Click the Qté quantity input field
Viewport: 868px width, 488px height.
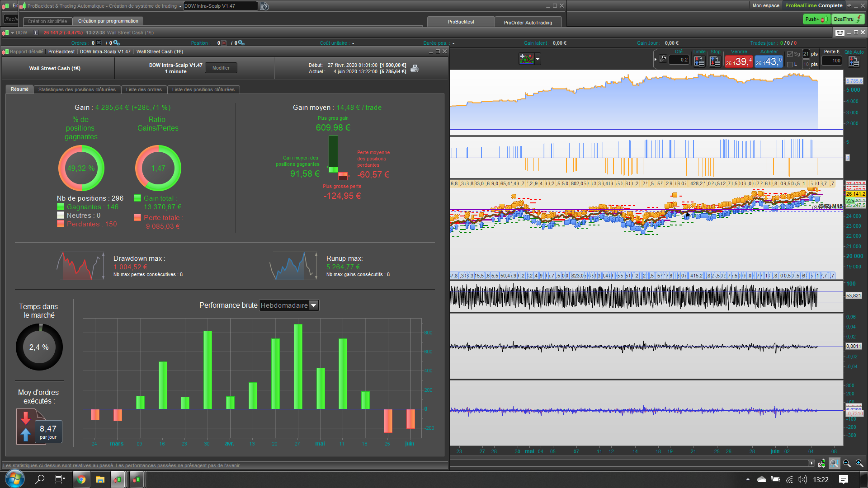click(x=679, y=60)
